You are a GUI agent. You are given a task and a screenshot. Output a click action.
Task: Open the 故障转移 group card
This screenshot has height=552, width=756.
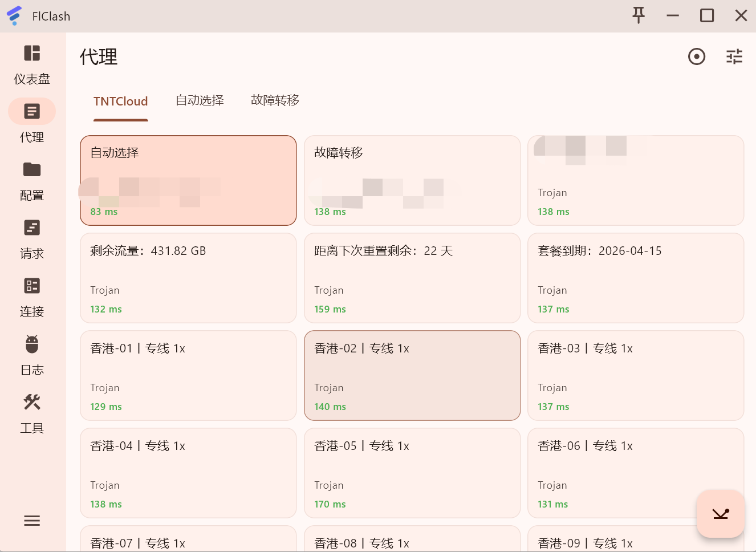click(x=412, y=180)
